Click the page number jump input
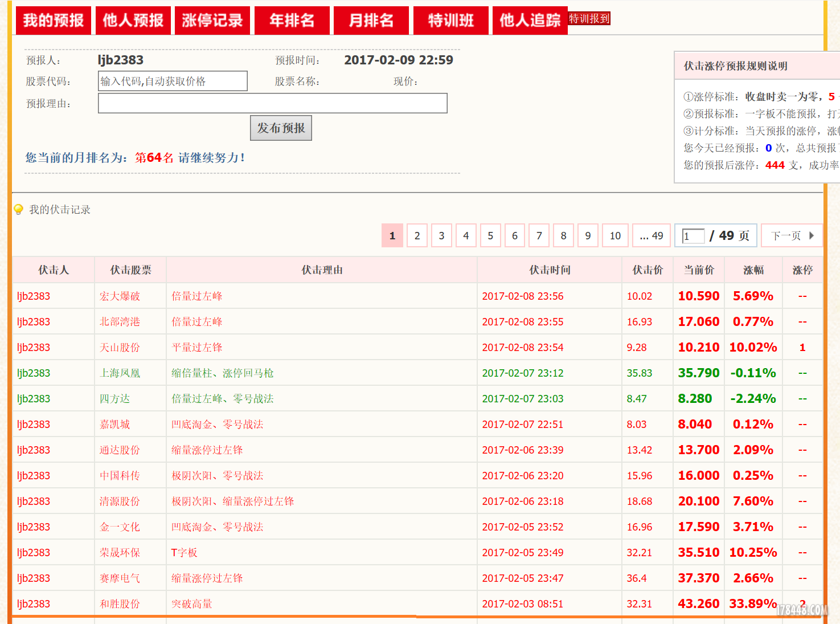This screenshot has width=840, height=624. click(694, 236)
